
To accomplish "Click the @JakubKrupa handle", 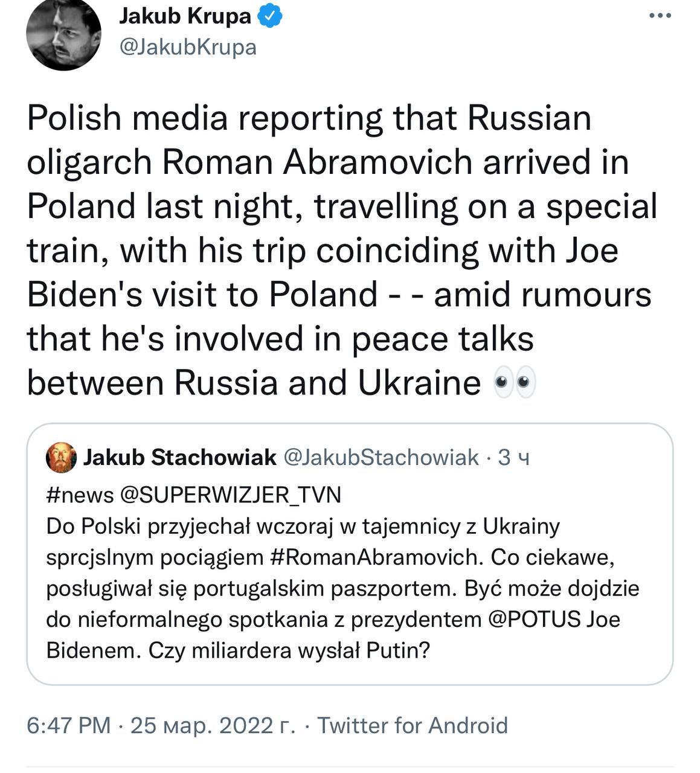I will [188, 47].
